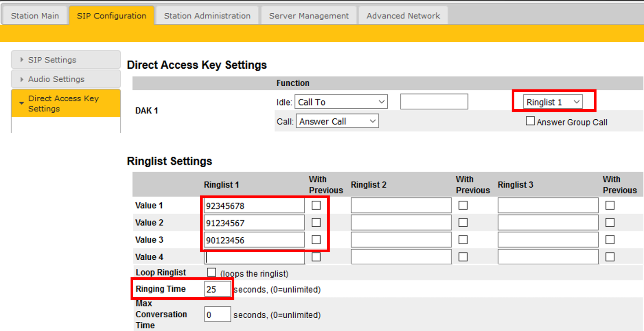Click the Ringlist 1 Value 4 empty field
This screenshot has height=331, width=644.
254,257
